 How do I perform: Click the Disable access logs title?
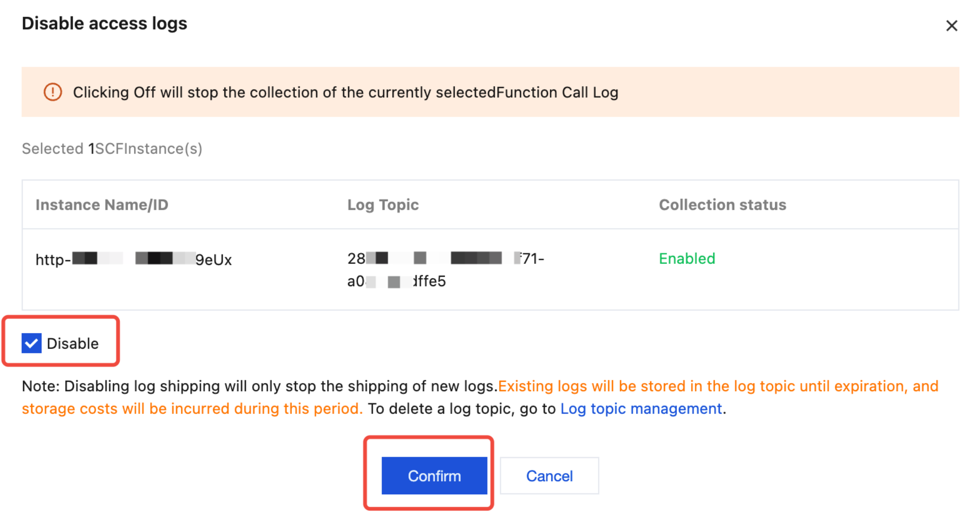(x=104, y=24)
